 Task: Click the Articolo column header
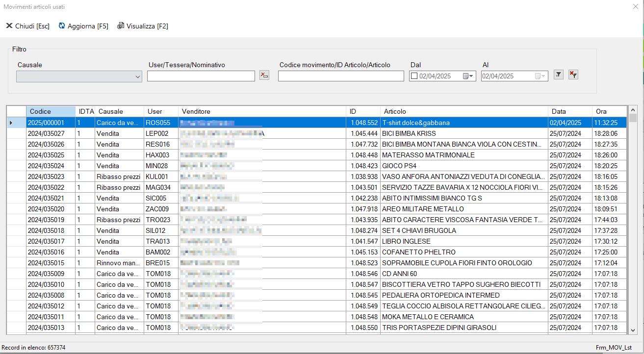395,111
